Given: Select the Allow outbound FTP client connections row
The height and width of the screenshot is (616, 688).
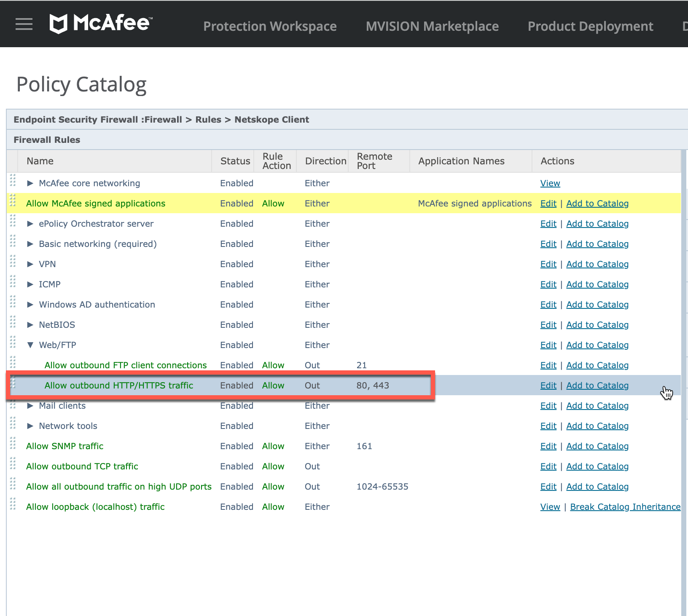Looking at the screenshot, I should (126, 365).
